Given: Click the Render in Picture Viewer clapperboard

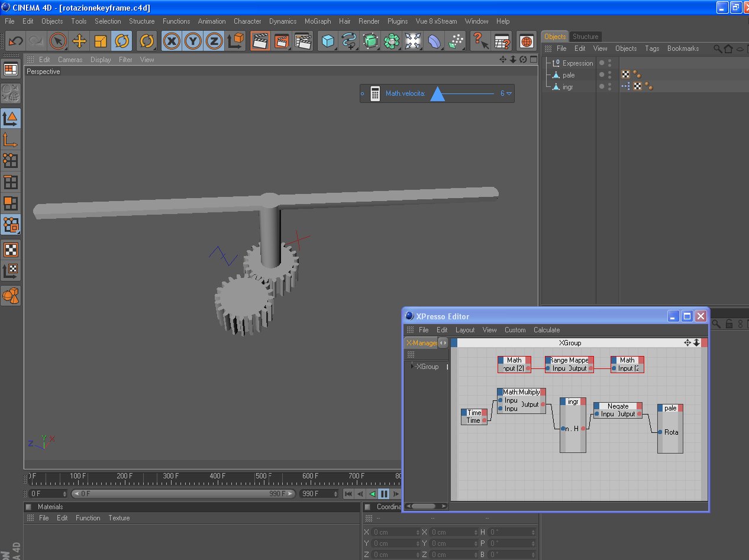Looking at the screenshot, I should click(x=282, y=41).
